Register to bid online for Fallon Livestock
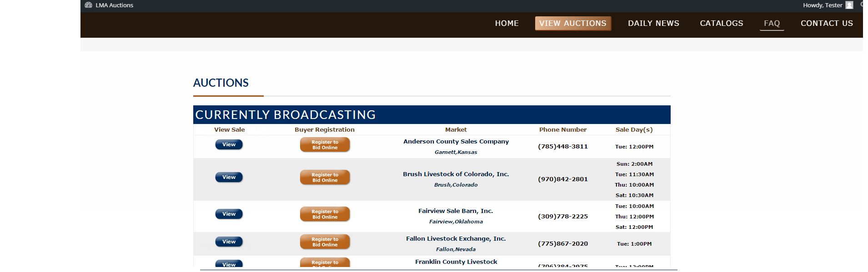Screen dimensions: 868x272 point(325,242)
